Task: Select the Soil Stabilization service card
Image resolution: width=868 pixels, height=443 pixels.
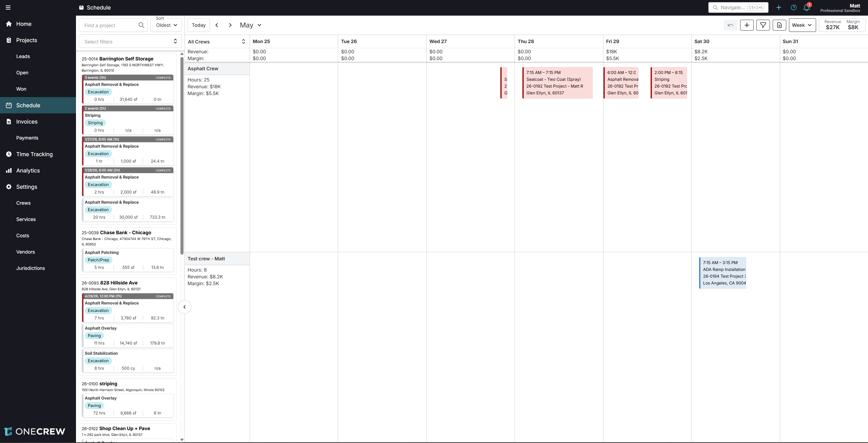Action: [128, 361]
